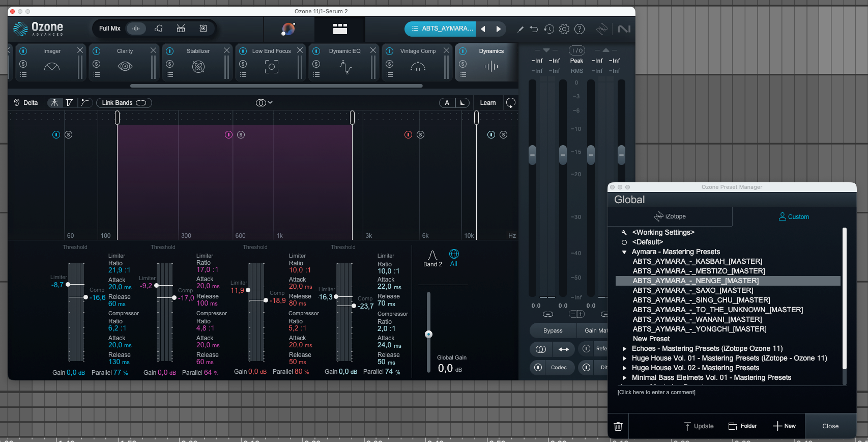Toggle Link Bands switch
This screenshot has width=868, height=442.
tap(124, 103)
